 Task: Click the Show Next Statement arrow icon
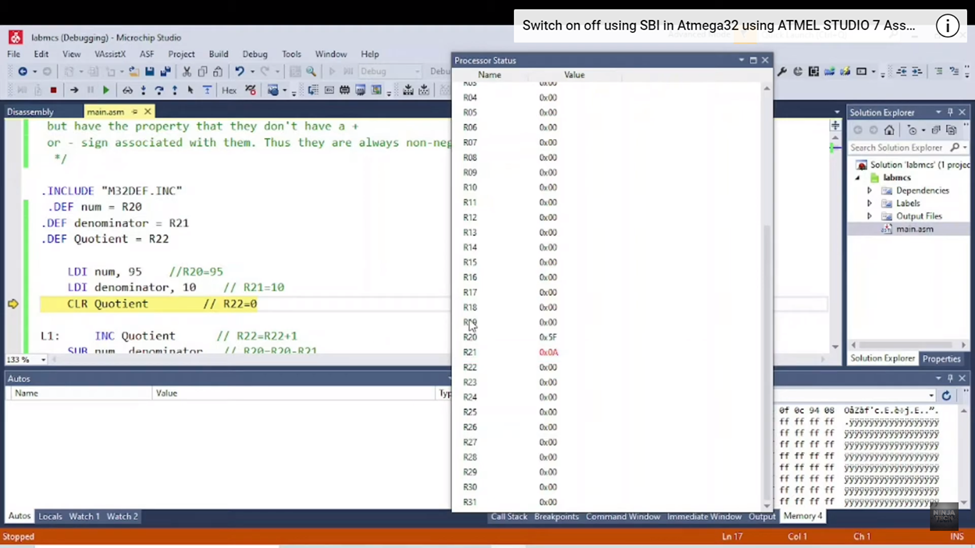(74, 90)
